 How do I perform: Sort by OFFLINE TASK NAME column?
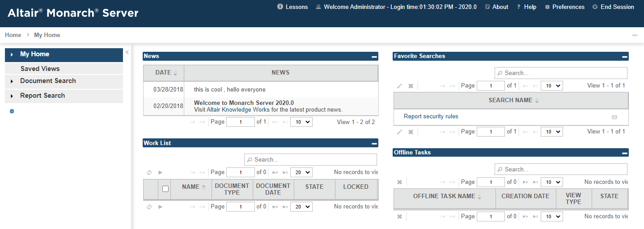click(x=445, y=199)
